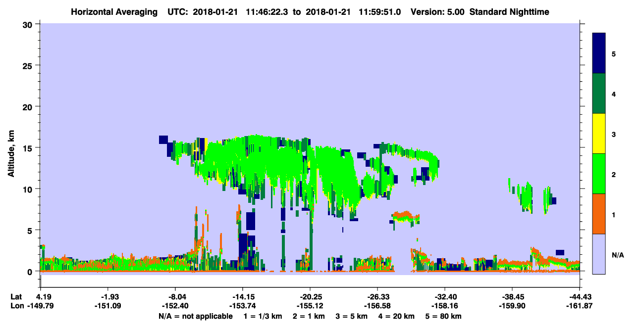Image resolution: width=644 pixels, height=330 pixels.
Task: Click the legend text '2 = 1 km'
Action: 310,316
